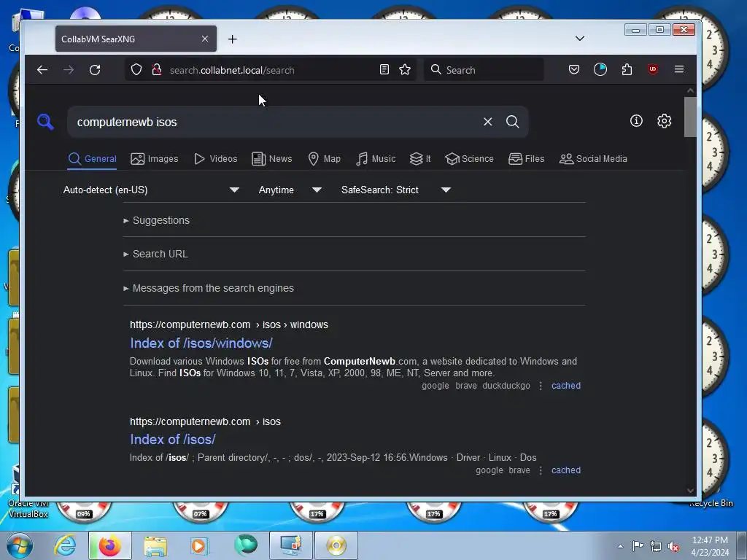Reload the current page
This screenshot has height=560, width=747.
[95, 70]
